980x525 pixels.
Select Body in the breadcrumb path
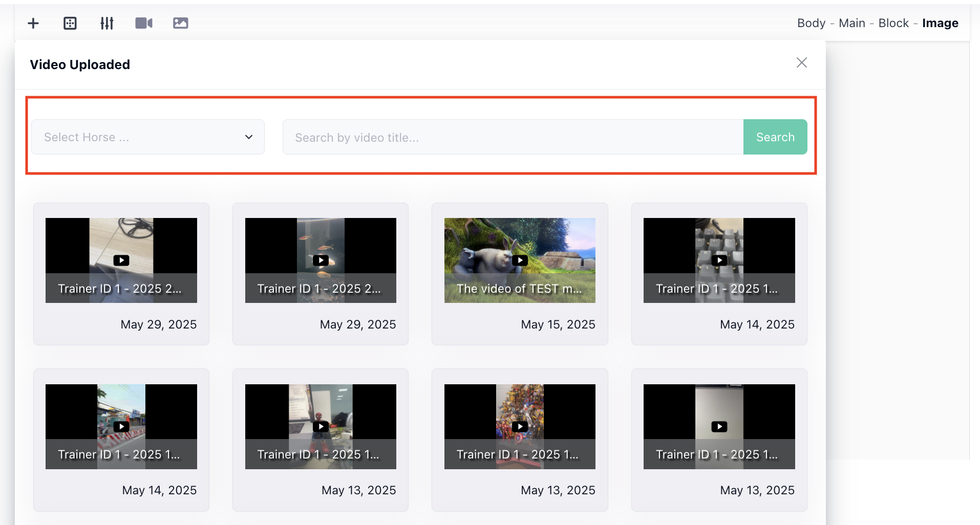pyautogui.click(x=811, y=23)
